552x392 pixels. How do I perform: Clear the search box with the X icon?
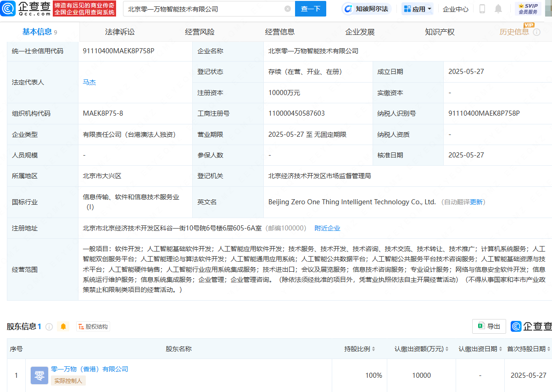288,9
